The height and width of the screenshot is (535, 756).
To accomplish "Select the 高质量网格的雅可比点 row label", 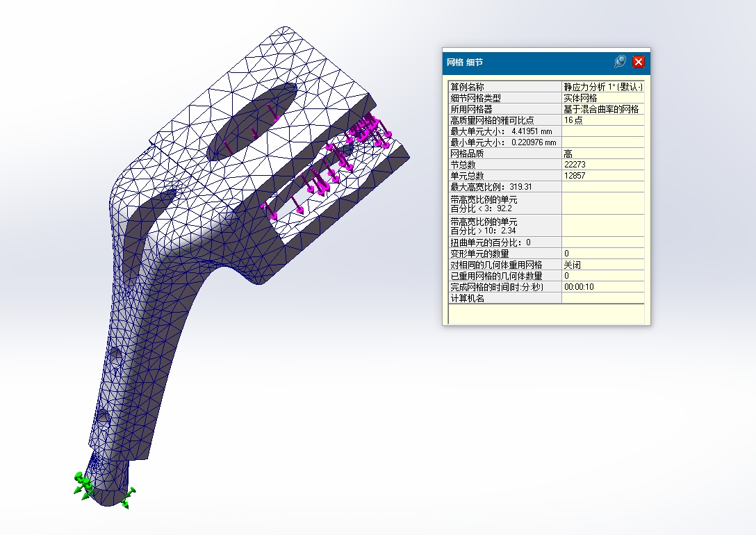I will point(504,120).
